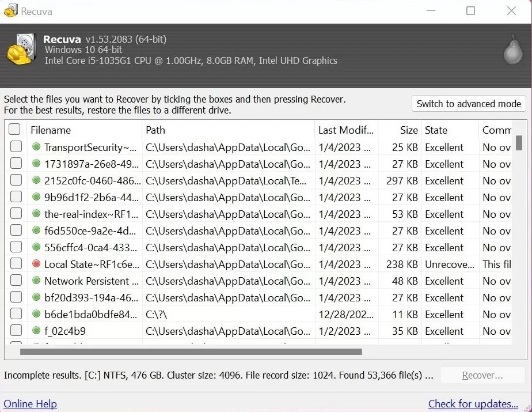532x412 pixels.
Task: Click the 'This fil' comment cell
Action: coord(496,264)
